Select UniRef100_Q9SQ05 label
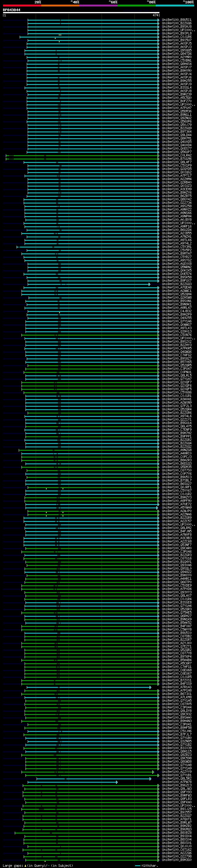The width and height of the screenshot is (197, 868). 176,50
